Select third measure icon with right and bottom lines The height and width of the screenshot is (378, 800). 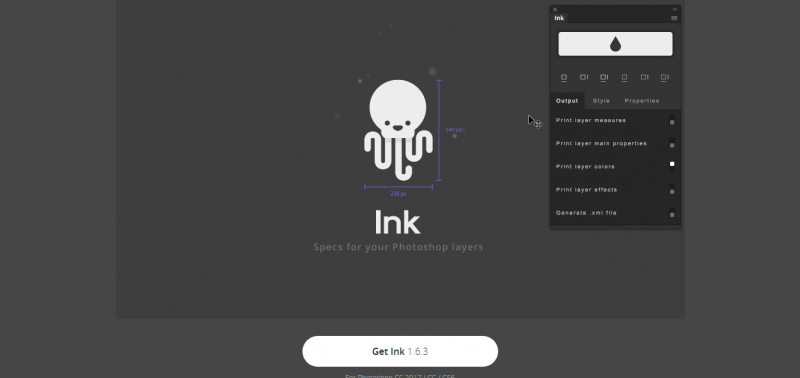tap(604, 78)
